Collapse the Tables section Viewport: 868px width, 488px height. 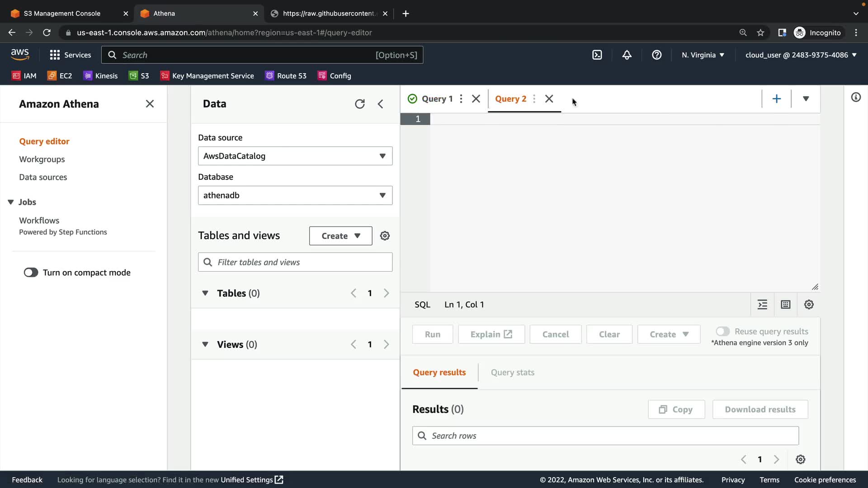[205, 293]
